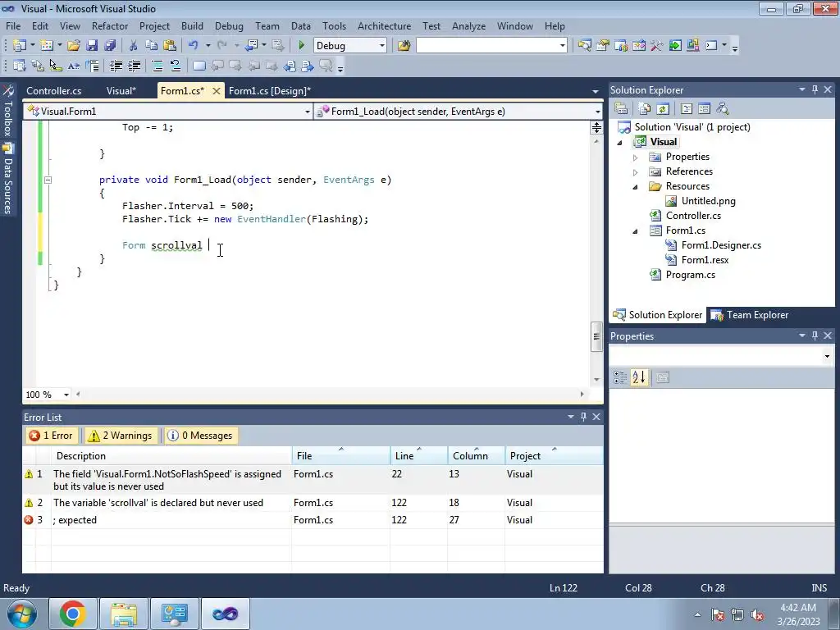Image resolution: width=840 pixels, height=630 pixels.
Task: Click the View Class Diagram icon
Action: pyautogui.click(x=723, y=109)
